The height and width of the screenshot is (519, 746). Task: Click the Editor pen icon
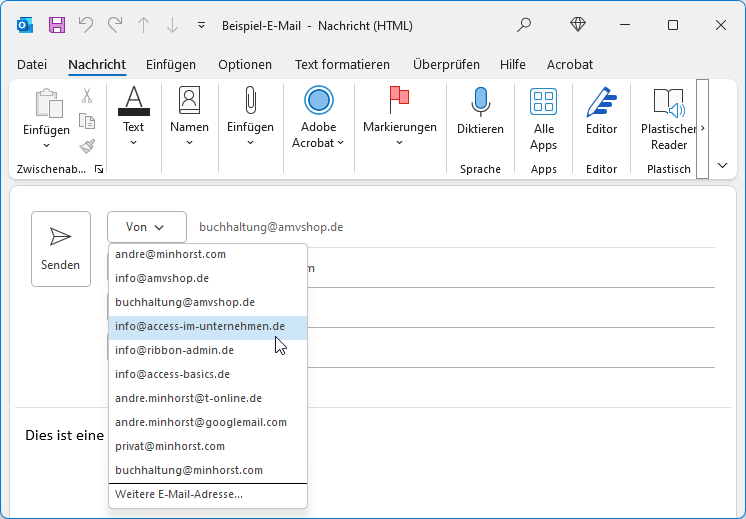(x=601, y=101)
